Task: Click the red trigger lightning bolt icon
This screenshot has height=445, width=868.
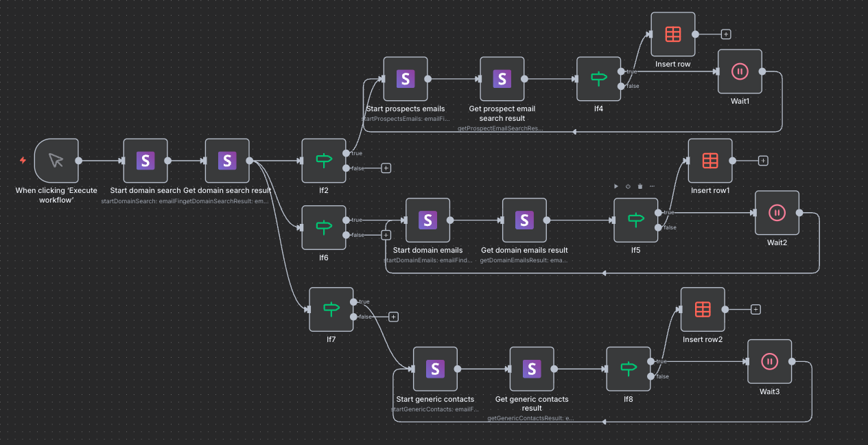Action: click(23, 160)
